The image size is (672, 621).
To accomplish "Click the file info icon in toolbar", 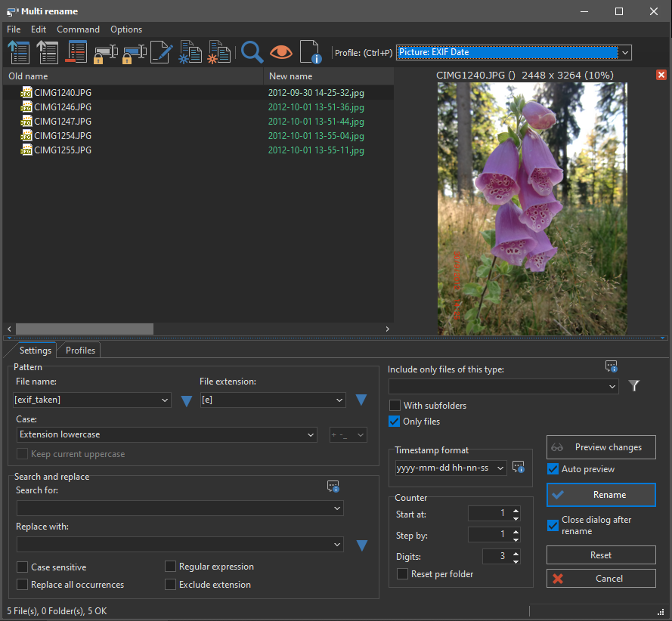I will [x=311, y=52].
